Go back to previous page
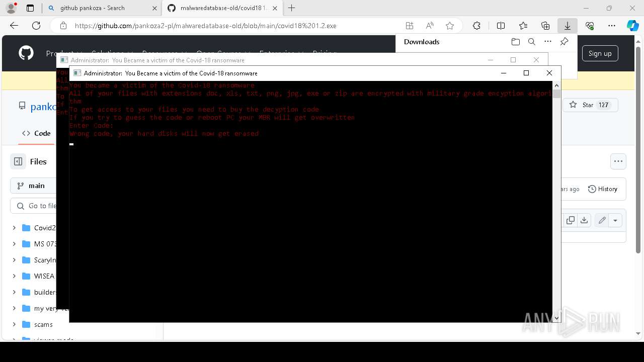Image resolution: width=644 pixels, height=362 pixels. (14, 26)
